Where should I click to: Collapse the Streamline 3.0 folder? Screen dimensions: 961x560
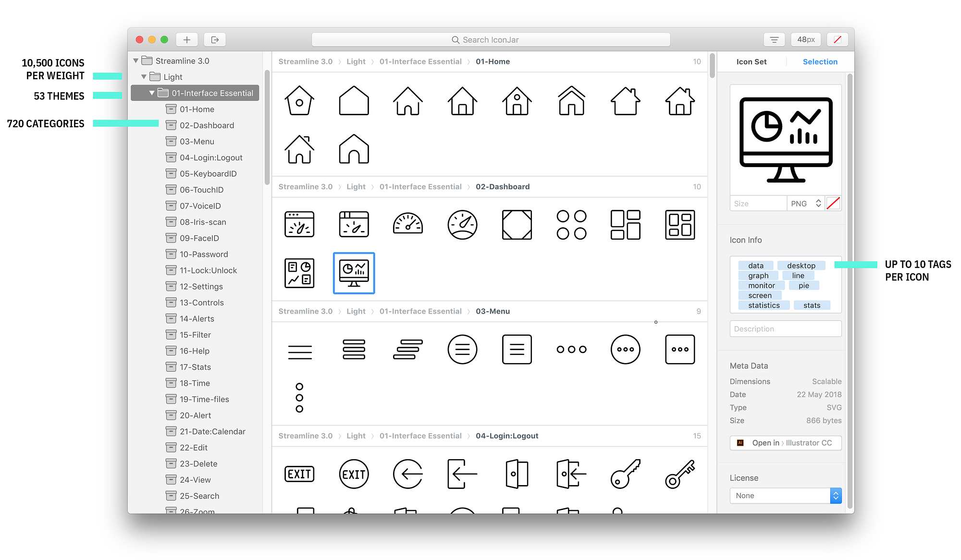coord(136,61)
